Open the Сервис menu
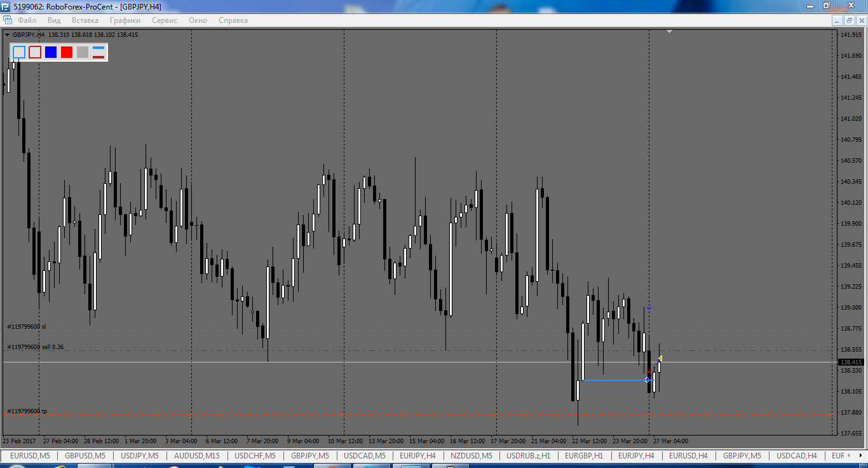The image size is (868, 468). pyautogui.click(x=165, y=20)
